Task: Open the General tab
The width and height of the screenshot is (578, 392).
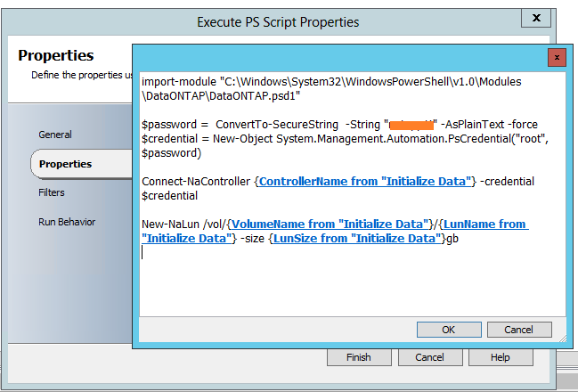Action: [55, 135]
